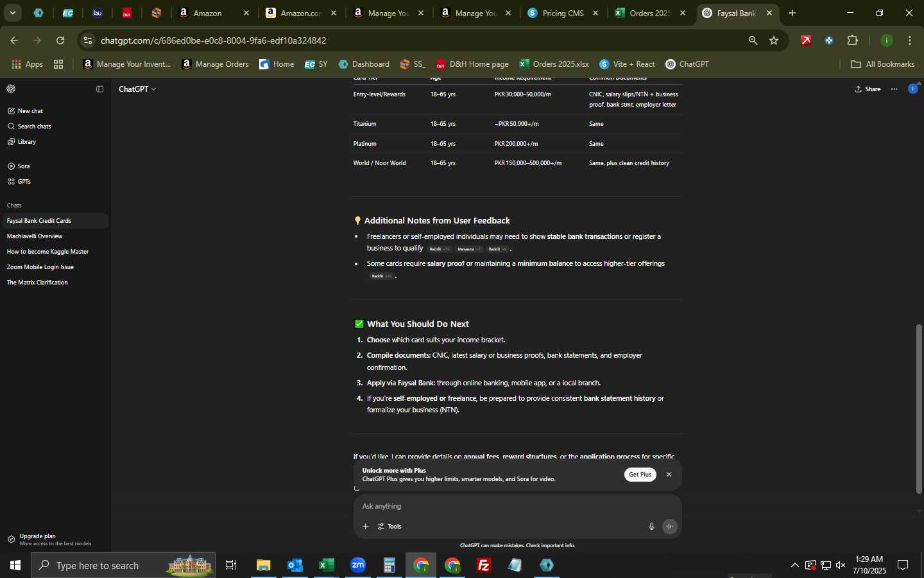Open FileZilla from taskbar
The image size is (924, 578).
[484, 565]
